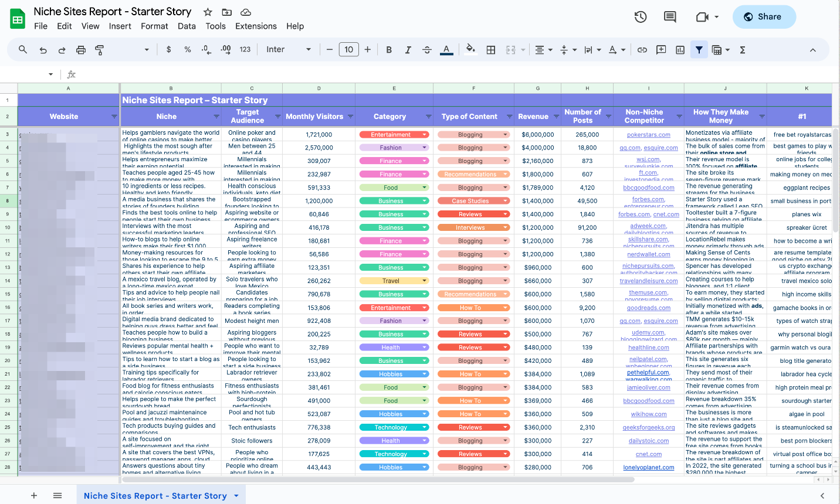Open the Data menu
This screenshot has width=840, height=504.
pos(187,26)
